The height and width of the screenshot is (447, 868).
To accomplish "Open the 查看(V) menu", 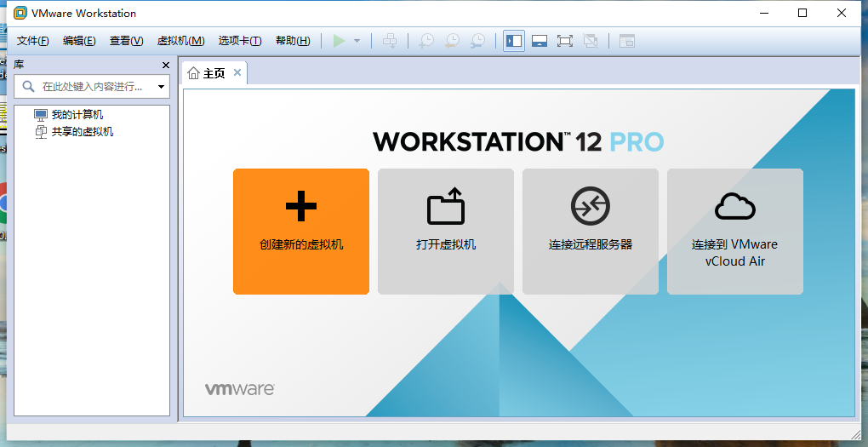I will tap(126, 41).
